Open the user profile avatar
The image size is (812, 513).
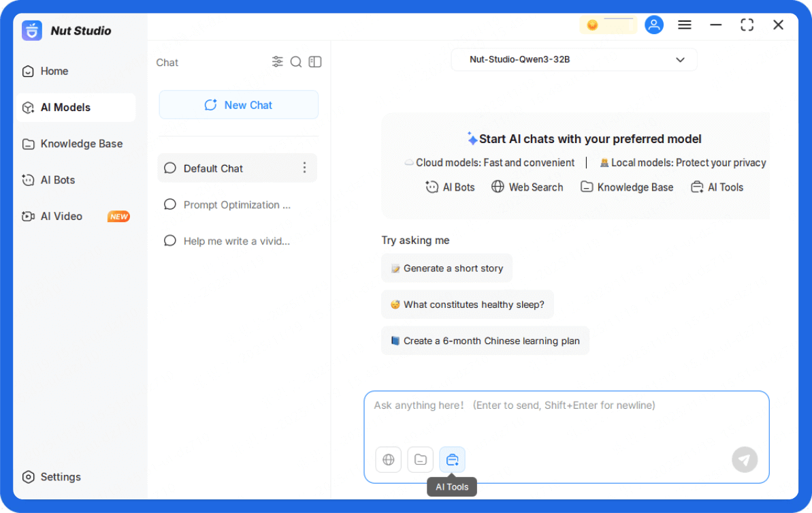[654, 25]
